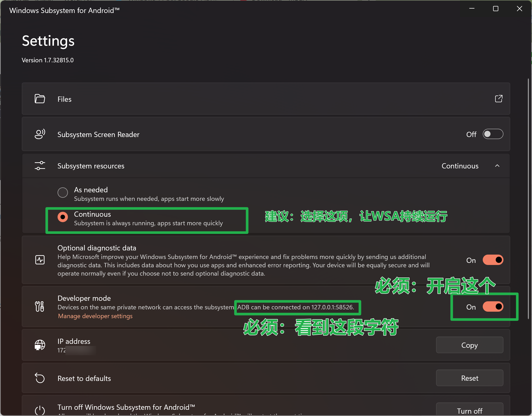Disable the Optional diagnostic data toggle
This screenshot has width=532, height=416.
[x=493, y=260]
